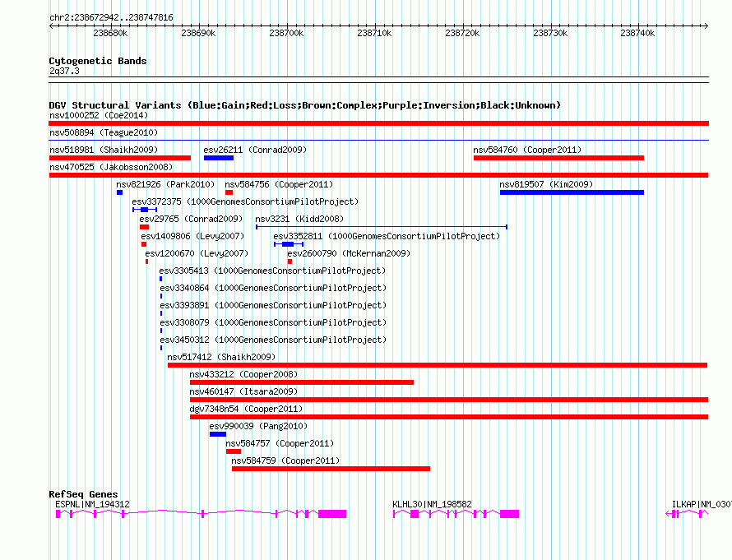
Task: Select the 2q37.3 band label
Action: point(64,71)
